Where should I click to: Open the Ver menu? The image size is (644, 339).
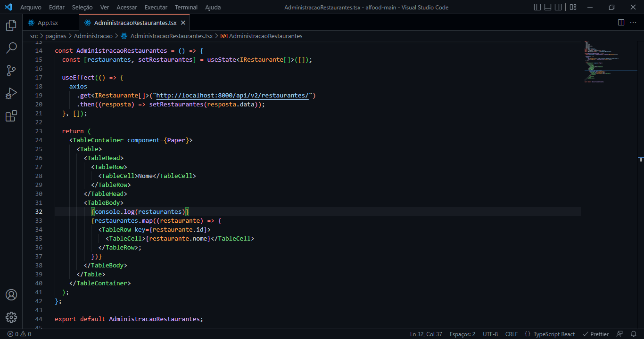point(105,8)
